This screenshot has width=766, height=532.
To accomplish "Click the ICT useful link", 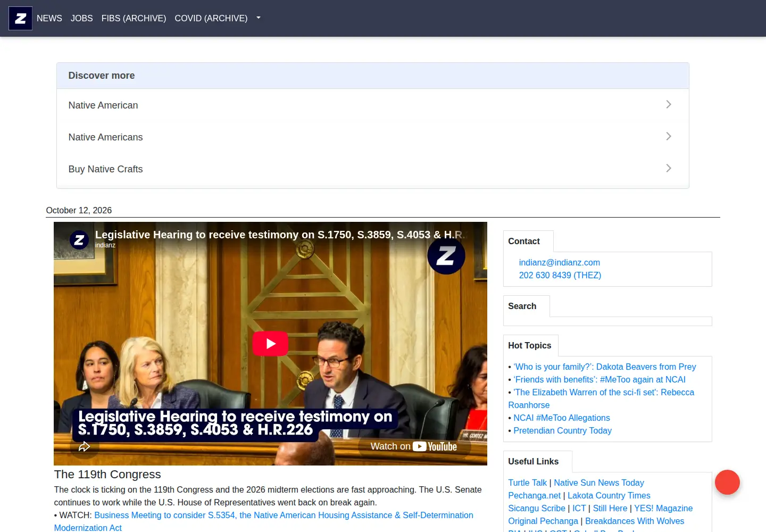I will [x=579, y=508].
